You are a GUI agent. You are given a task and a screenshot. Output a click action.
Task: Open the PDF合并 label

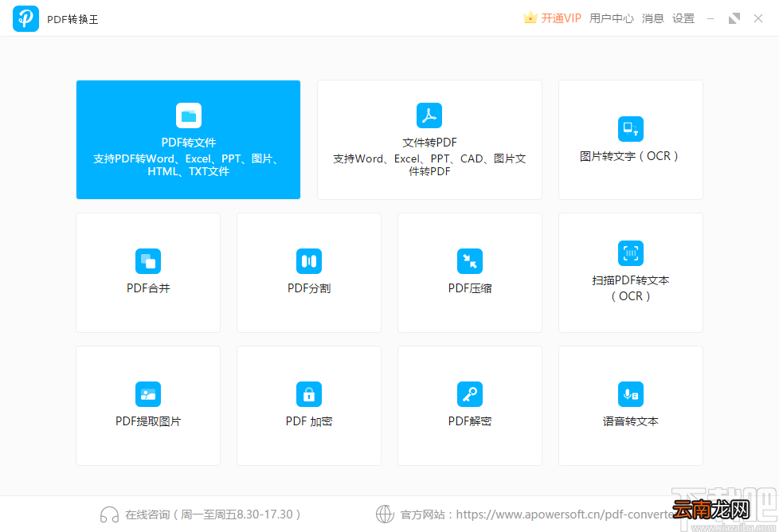pos(148,288)
